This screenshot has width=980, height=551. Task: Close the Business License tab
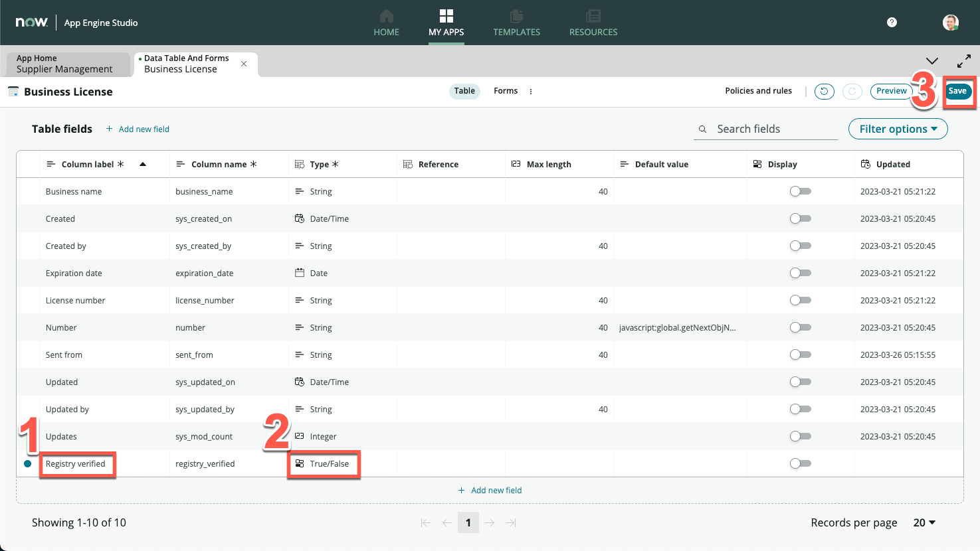coord(244,64)
